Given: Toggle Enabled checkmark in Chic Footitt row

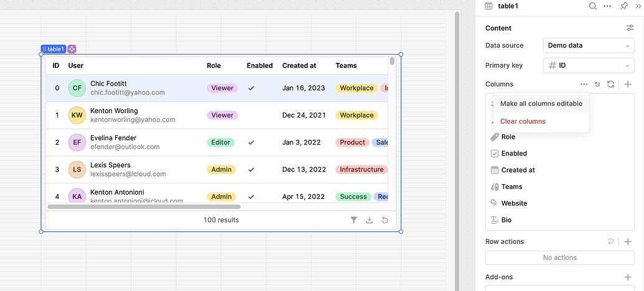Looking at the screenshot, I should click(251, 88).
